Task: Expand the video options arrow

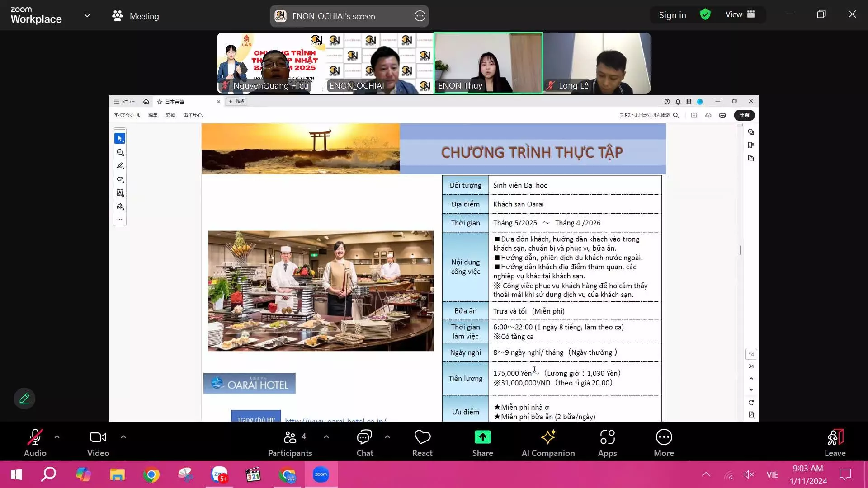Action: pos(123,437)
